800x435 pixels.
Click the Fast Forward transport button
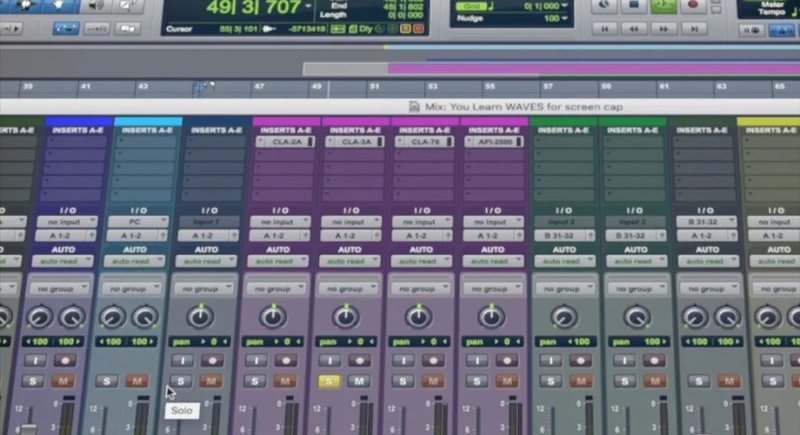pyautogui.click(x=664, y=29)
